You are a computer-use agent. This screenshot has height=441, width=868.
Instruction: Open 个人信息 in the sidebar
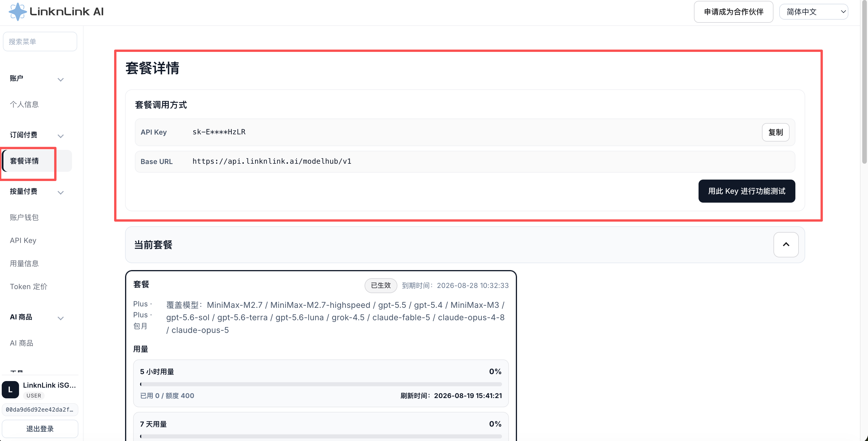coord(24,104)
